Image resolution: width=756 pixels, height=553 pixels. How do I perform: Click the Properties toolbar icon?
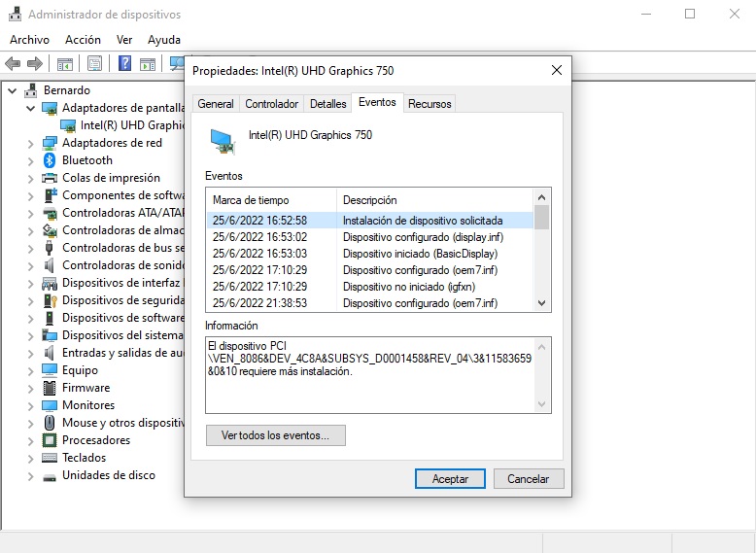pos(94,64)
